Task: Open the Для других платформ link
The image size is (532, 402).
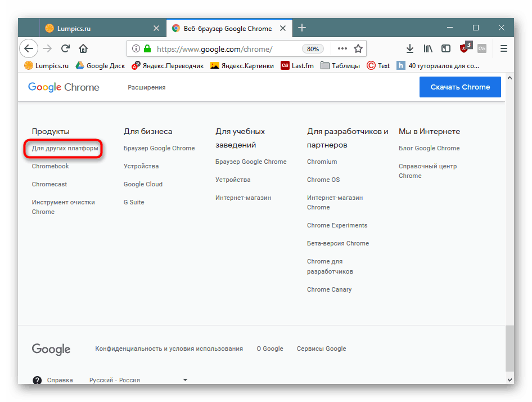Action: [x=65, y=148]
